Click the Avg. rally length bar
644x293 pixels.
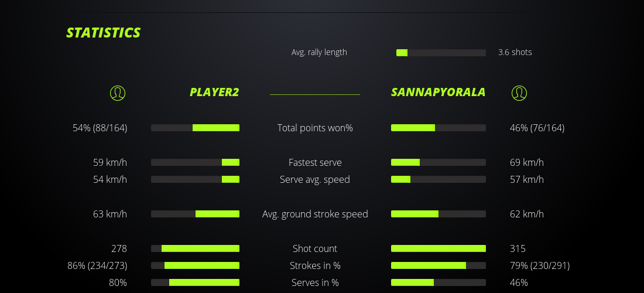click(441, 53)
